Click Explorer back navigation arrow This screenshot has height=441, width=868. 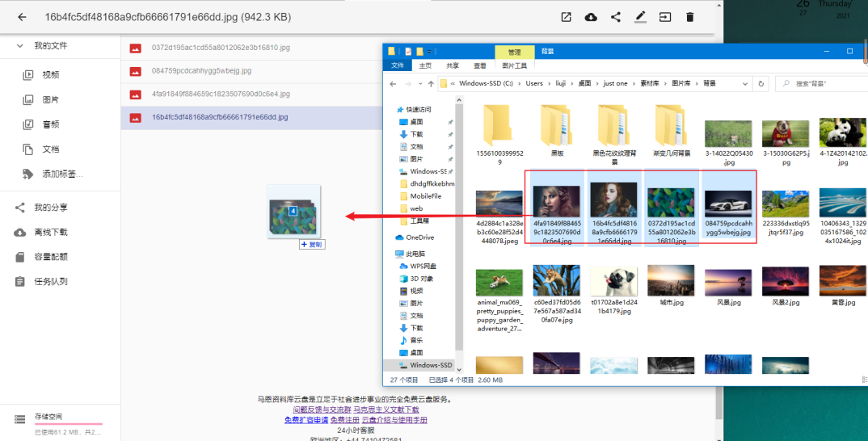point(393,84)
